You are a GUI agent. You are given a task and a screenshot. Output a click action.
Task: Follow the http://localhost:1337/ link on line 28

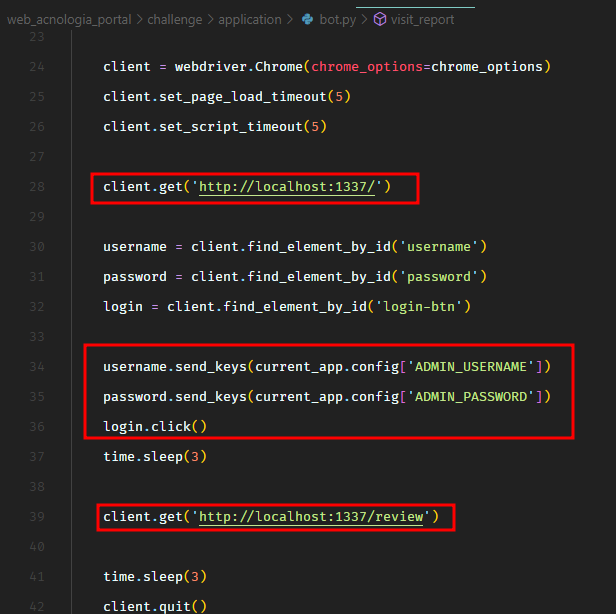pyautogui.click(x=286, y=187)
